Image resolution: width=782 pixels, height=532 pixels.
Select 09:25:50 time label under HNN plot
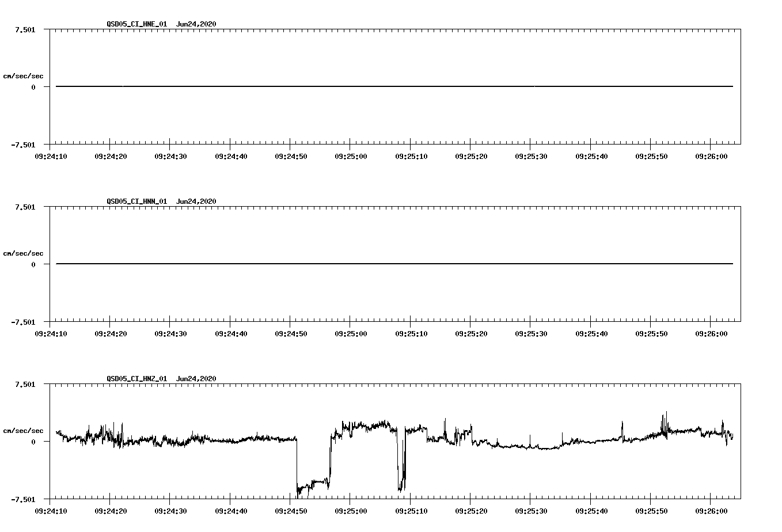tap(651, 333)
